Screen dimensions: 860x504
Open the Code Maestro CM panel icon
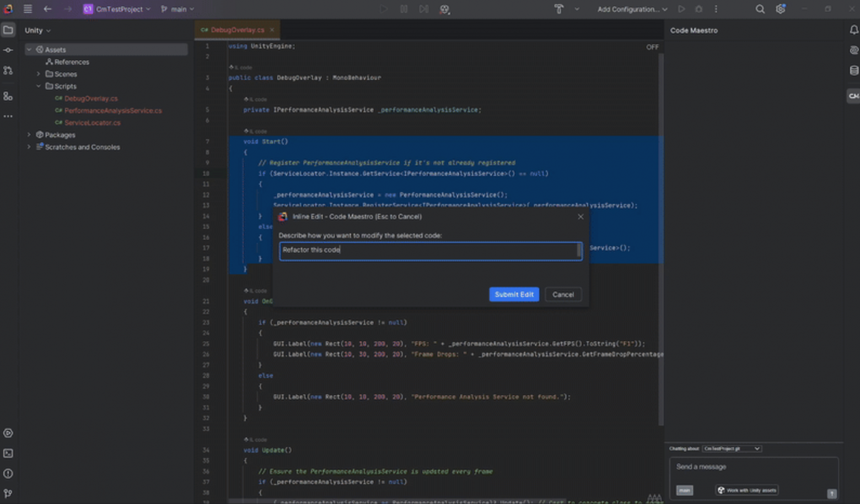(853, 96)
